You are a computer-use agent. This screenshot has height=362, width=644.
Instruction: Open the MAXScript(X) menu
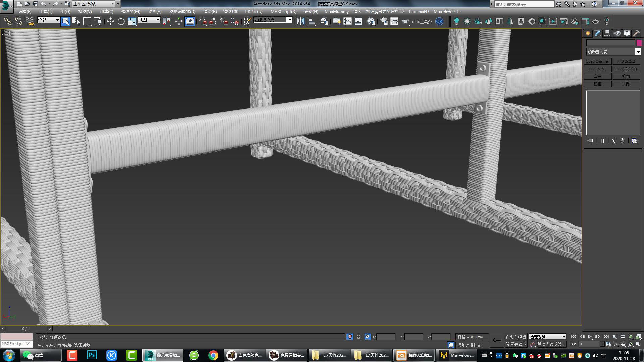pos(283,11)
